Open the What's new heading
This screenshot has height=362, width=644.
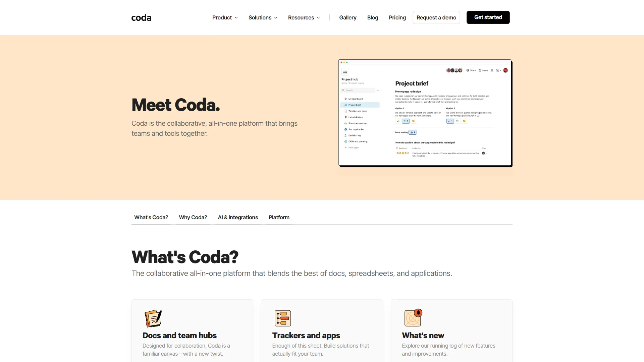423,336
